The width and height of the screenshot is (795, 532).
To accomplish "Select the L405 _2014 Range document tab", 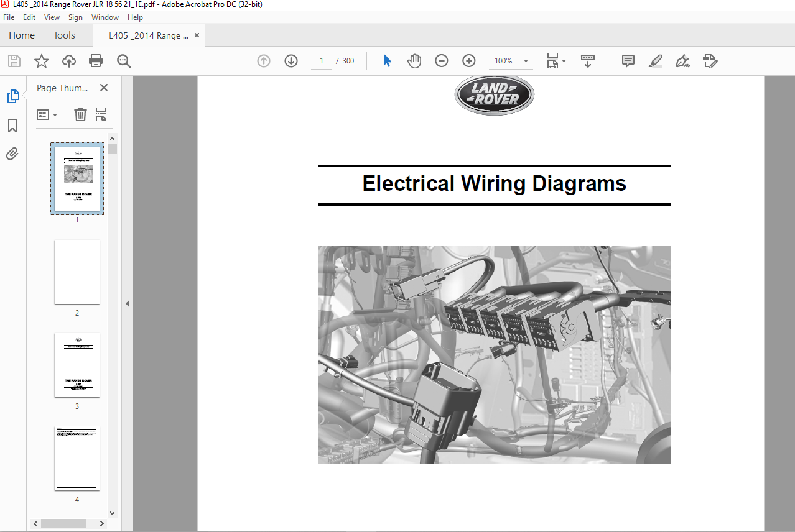I will [x=149, y=35].
